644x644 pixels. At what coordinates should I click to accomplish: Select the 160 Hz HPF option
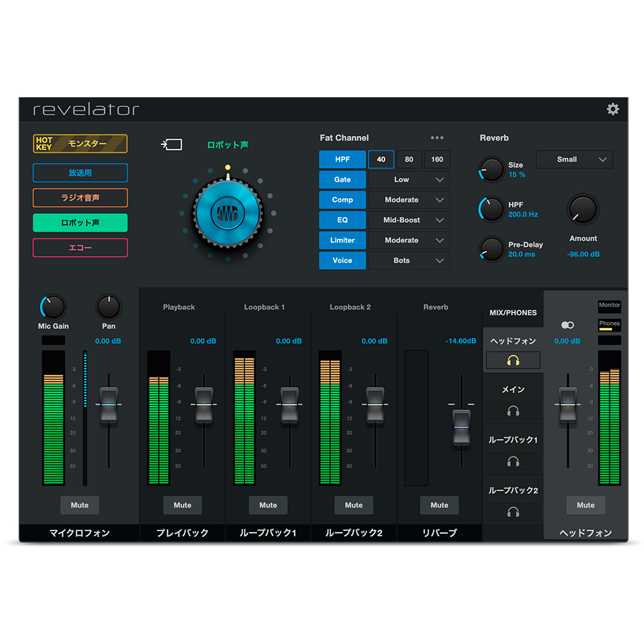coord(437,159)
